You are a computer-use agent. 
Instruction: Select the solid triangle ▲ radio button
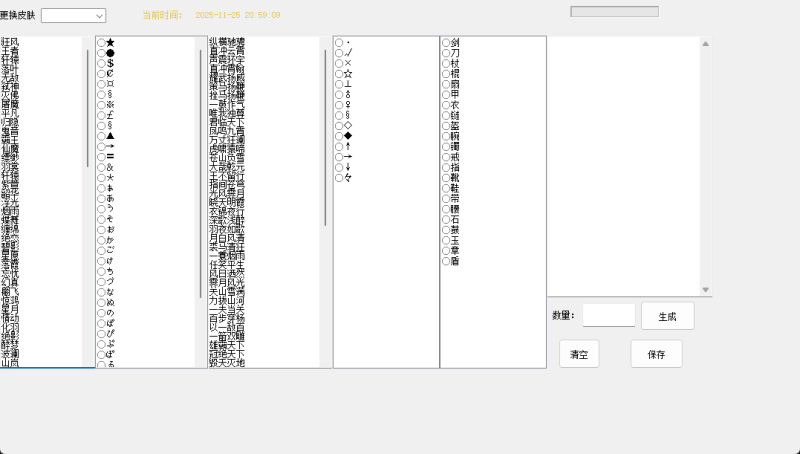click(102, 136)
